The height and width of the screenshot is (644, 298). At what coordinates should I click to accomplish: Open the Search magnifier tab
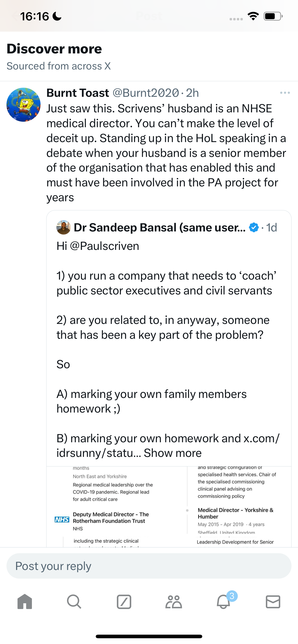point(74,602)
